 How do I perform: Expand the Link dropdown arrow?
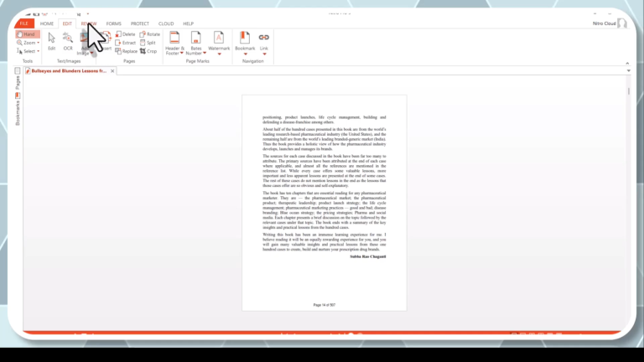pyautogui.click(x=264, y=54)
